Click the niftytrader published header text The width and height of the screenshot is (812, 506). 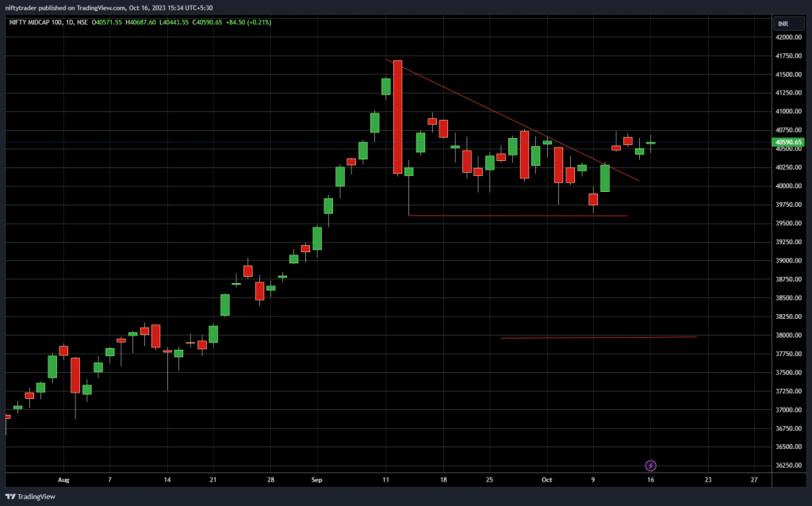click(x=109, y=8)
